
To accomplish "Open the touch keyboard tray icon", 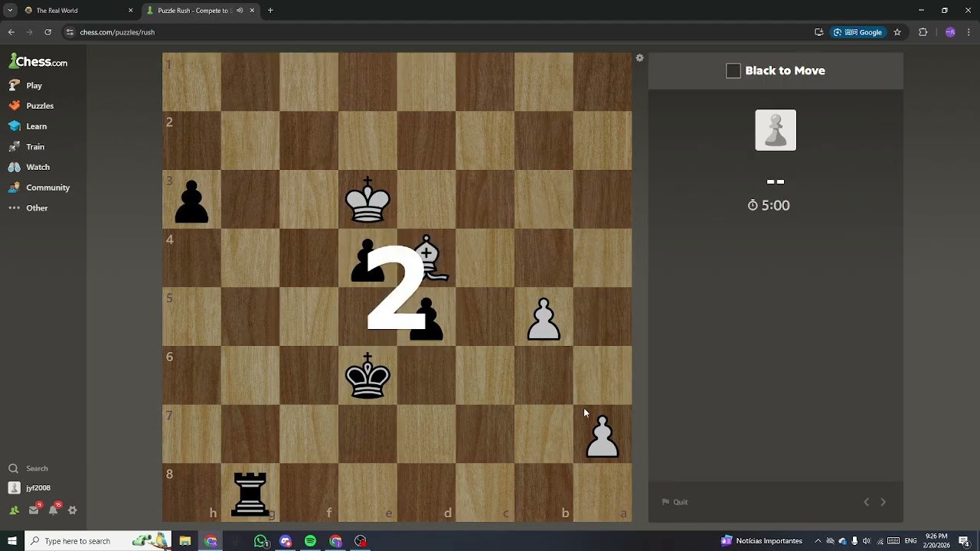I will (893, 541).
